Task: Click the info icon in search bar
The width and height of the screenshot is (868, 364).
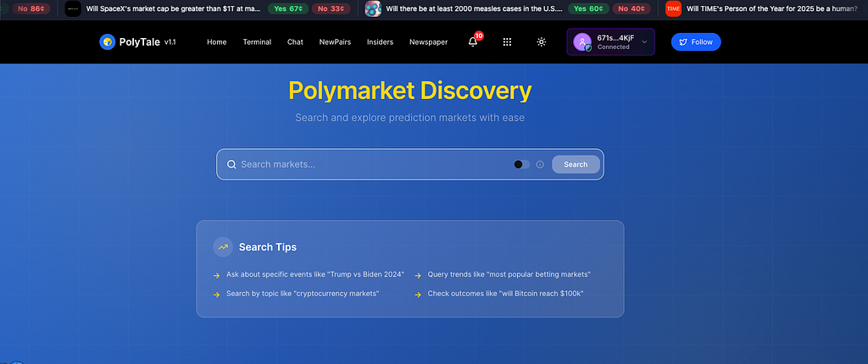Action: [x=540, y=164]
